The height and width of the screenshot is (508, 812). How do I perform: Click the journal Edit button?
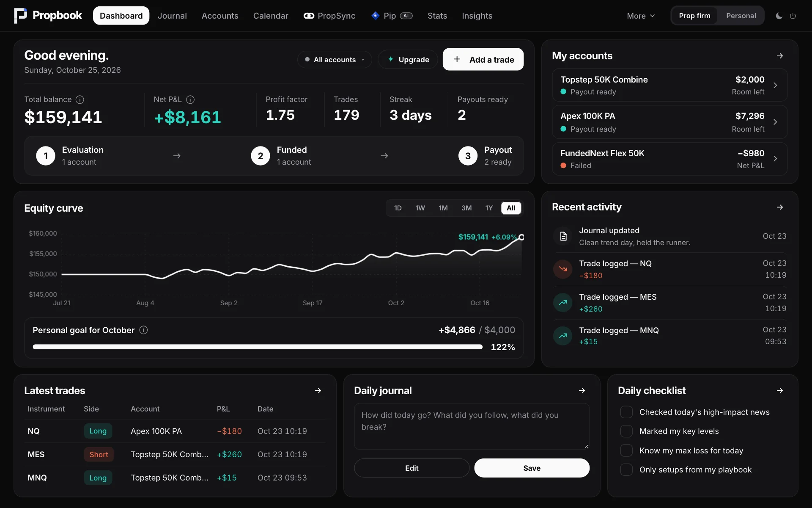411,468
